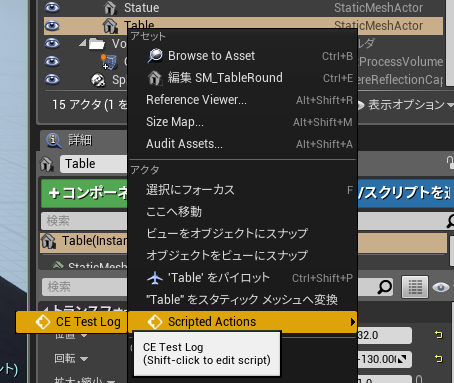Choose 選択にフォーカス menu item
The image size is (454, 383).
[243, 190]
